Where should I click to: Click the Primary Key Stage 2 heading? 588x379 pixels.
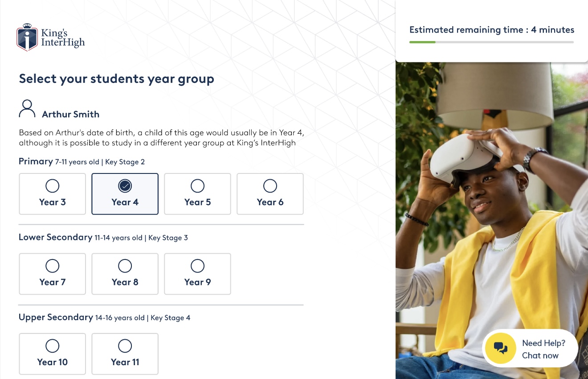(x=82, y=161)
